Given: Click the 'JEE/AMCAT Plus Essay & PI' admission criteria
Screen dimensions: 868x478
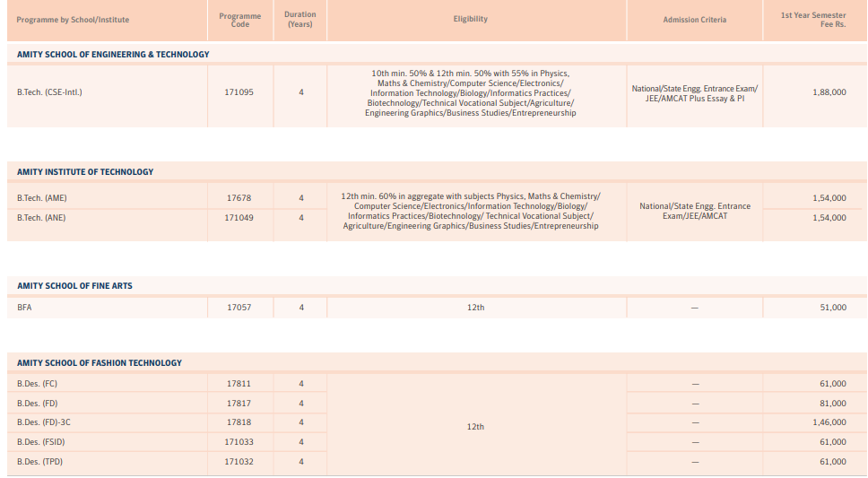Looking at the screenshot, I should (x=695, y=99).
